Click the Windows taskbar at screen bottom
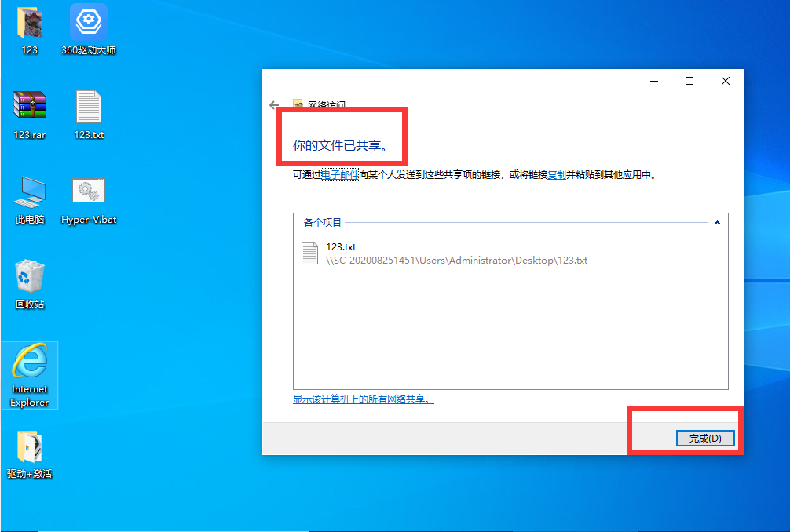 pyautogui.click(x=395, y=528)
